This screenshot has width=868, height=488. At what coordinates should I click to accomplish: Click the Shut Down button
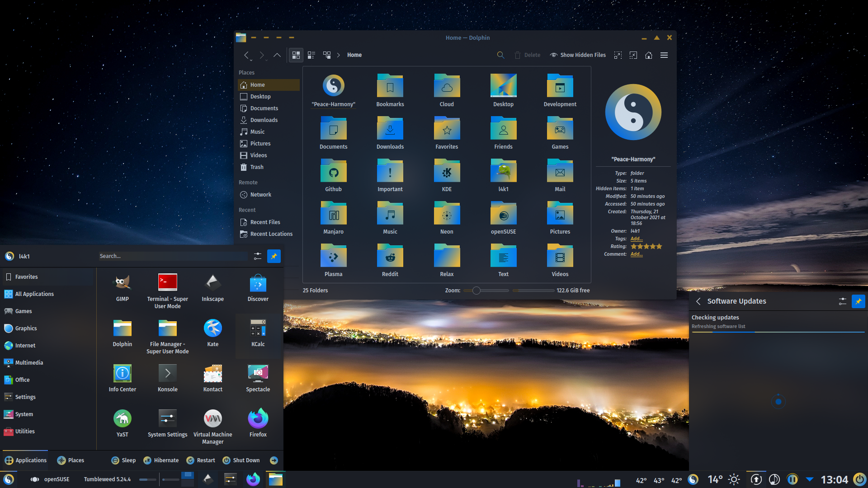click(241, 460)
